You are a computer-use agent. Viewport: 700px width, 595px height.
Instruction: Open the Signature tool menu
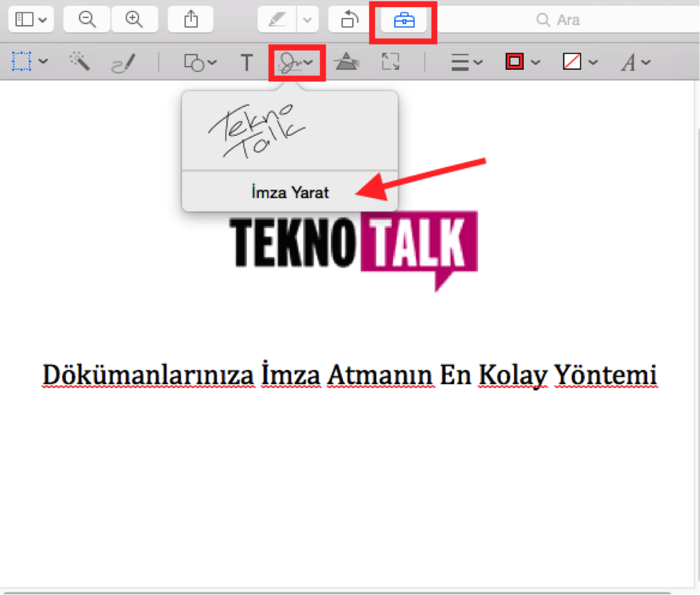click(296, 62)
